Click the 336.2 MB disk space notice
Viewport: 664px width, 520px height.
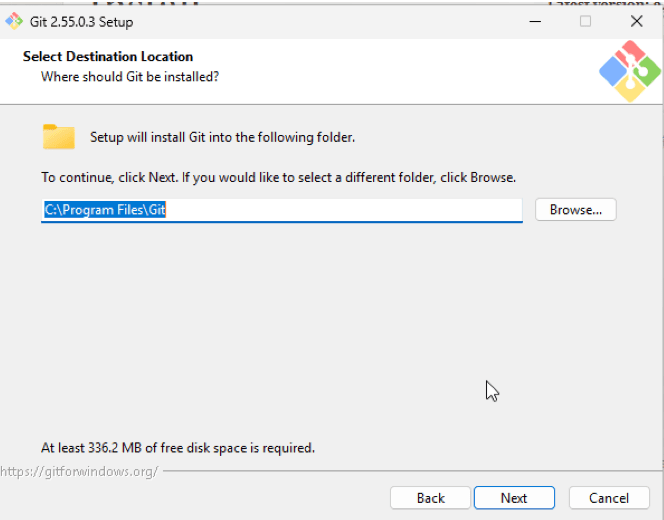coord(178,448)
